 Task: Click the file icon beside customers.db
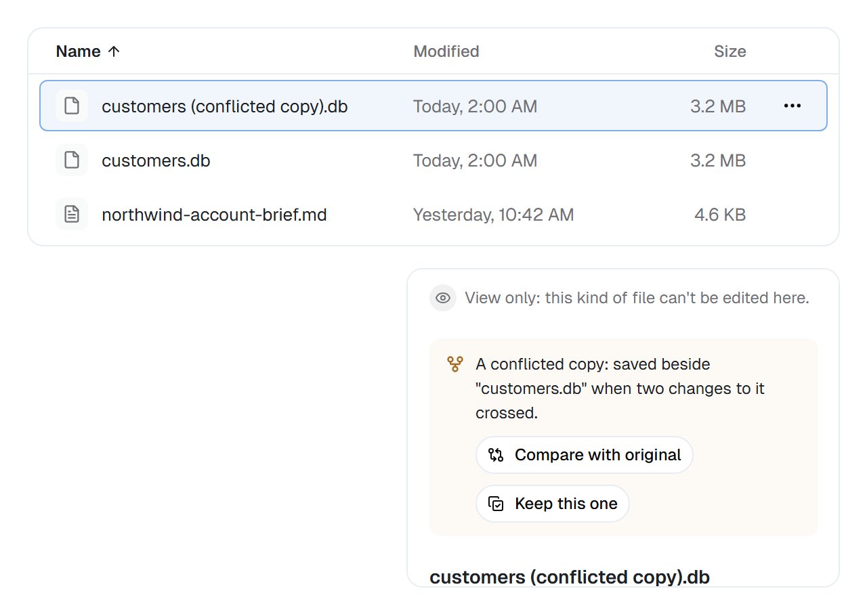click(x=72, y=160)
